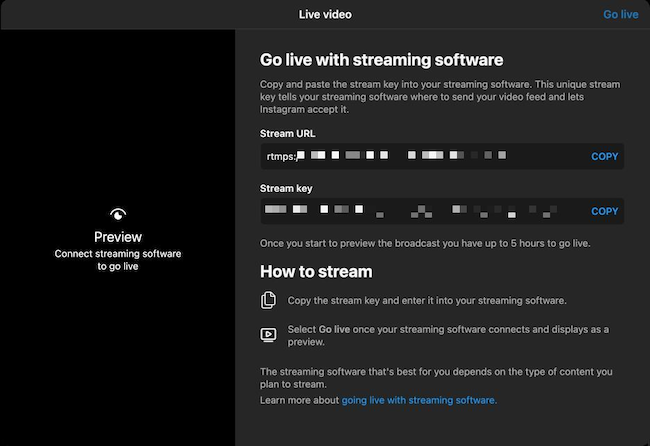The image size is (650, 446).
Task: Click the Go live button in the header
Action: (620, 14)
